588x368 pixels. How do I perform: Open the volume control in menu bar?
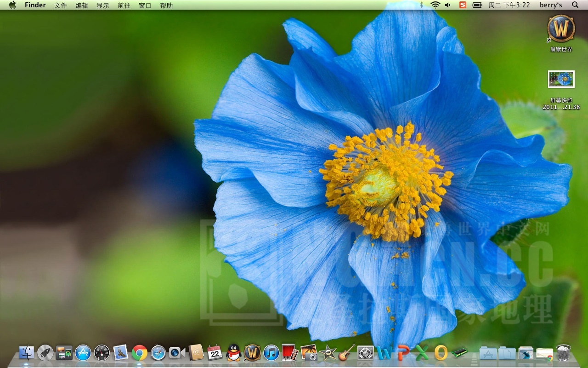tap(448, 5)
